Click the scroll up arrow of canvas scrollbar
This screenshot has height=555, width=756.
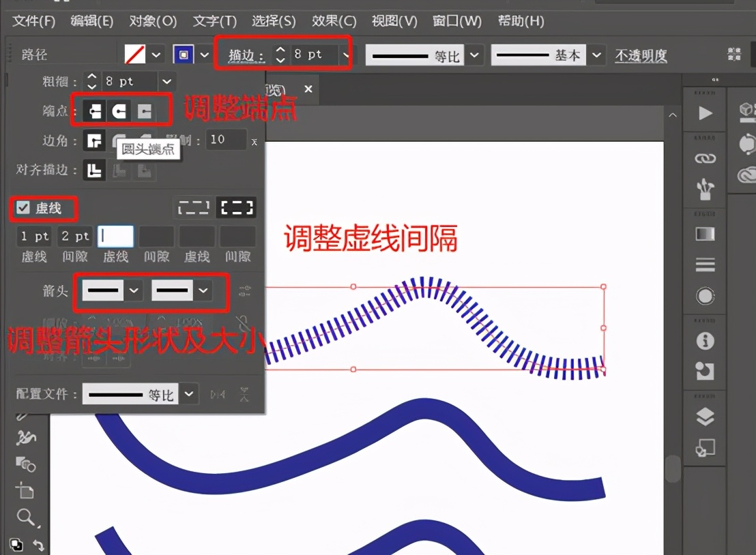673,115
